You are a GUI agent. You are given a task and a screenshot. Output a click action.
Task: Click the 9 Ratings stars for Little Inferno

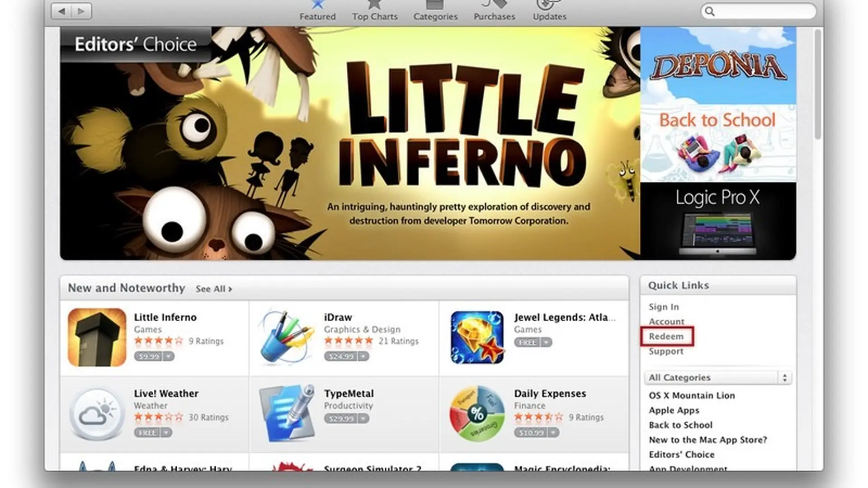[x=159, y=341]
